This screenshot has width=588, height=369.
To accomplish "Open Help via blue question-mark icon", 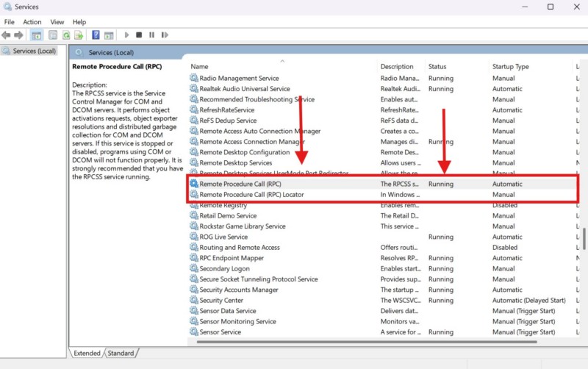I will (96, 35).
